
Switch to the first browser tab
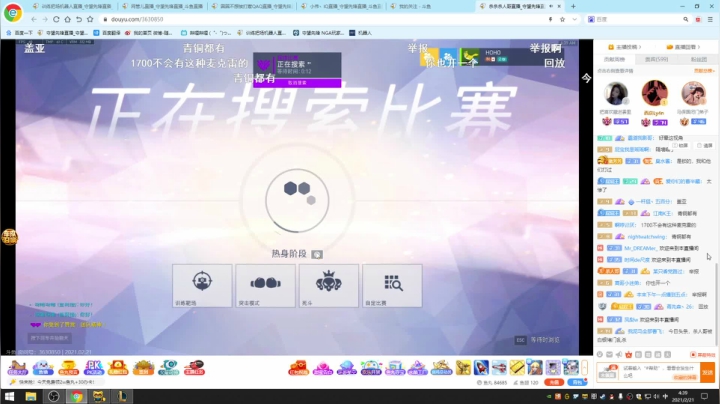click(x=73, y=6)
